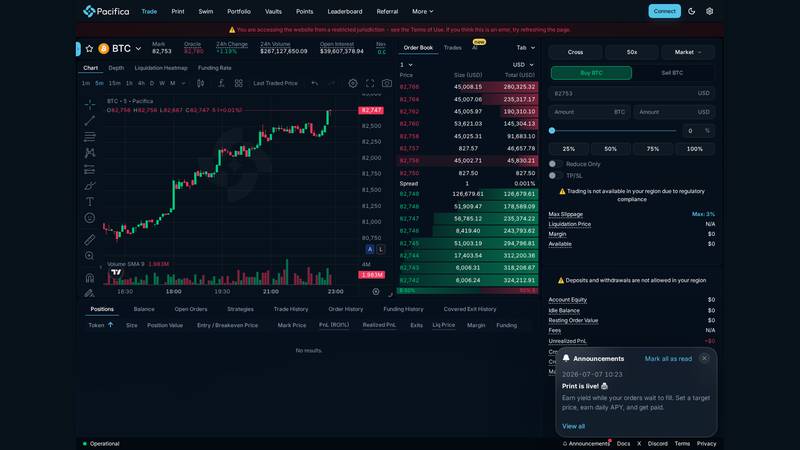The height and width of the screenshot is (450, 800).
Task: Open Liquidation Heatmap tab
Action: pos(161,68)
